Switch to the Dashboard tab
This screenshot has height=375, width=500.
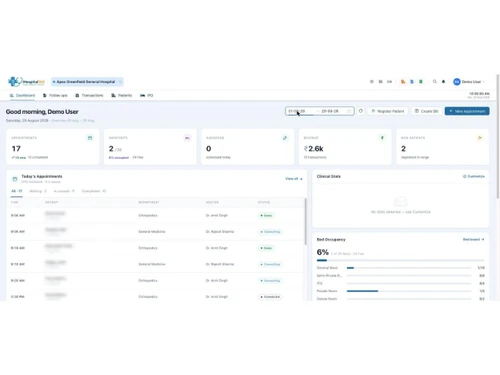22,95
